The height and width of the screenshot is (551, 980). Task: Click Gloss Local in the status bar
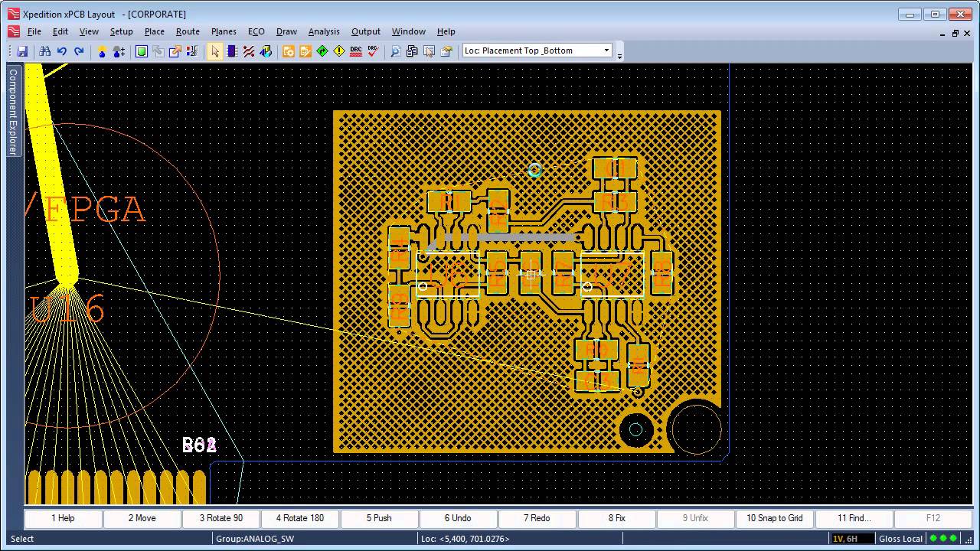[901, 539]
